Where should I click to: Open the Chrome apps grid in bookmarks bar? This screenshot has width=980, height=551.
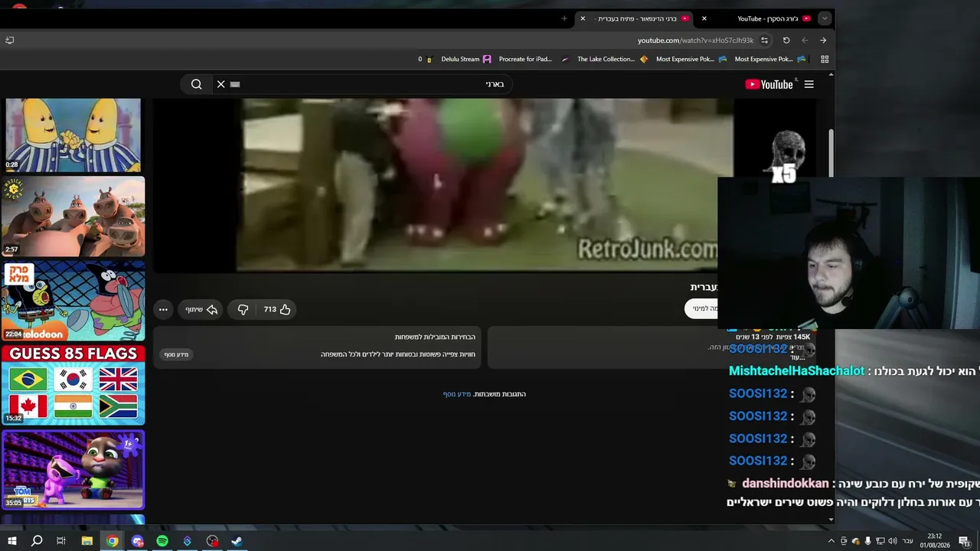coord(825,59)
